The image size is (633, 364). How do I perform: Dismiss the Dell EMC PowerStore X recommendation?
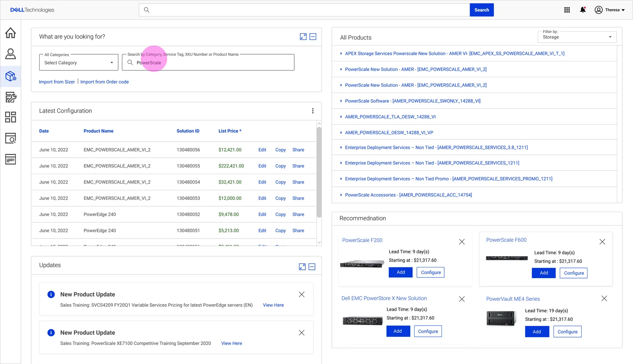pyautogui.click(x=462, y=299)
